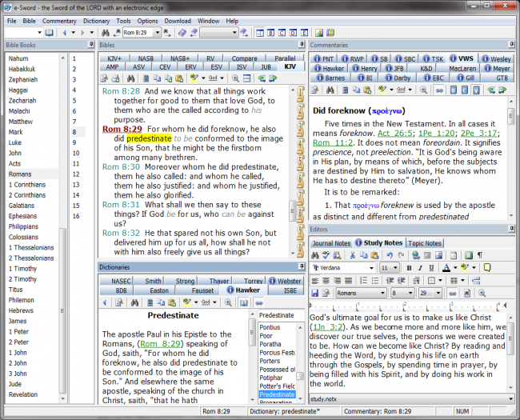Screen dimensions: 520x420
Task: Toggle pin on Commentaries panel
Action: click(512, 45)
